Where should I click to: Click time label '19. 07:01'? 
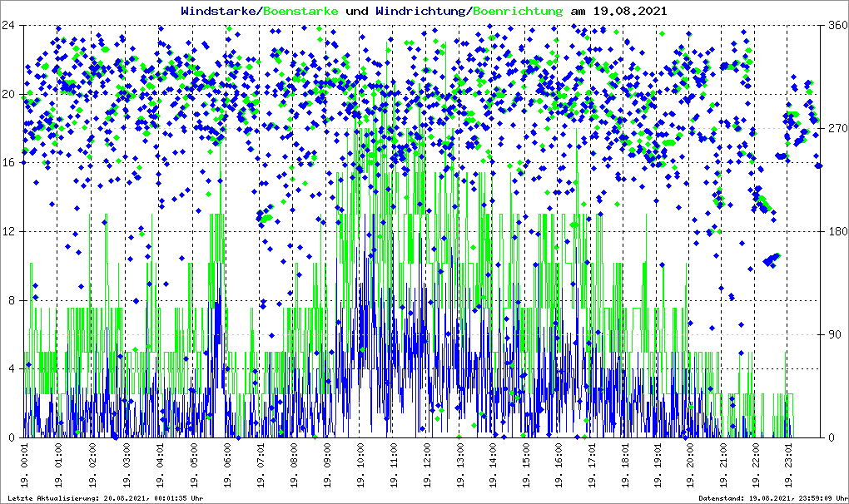tap(260, 465)
